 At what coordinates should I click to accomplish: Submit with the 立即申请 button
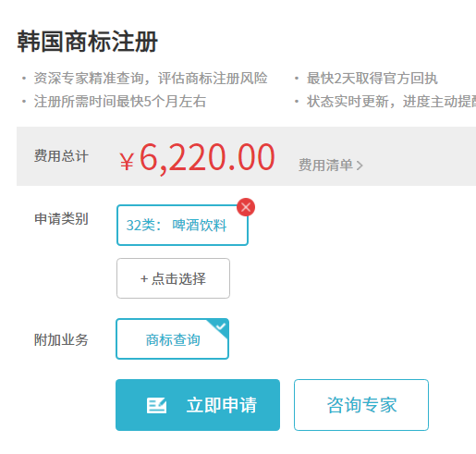198,405
